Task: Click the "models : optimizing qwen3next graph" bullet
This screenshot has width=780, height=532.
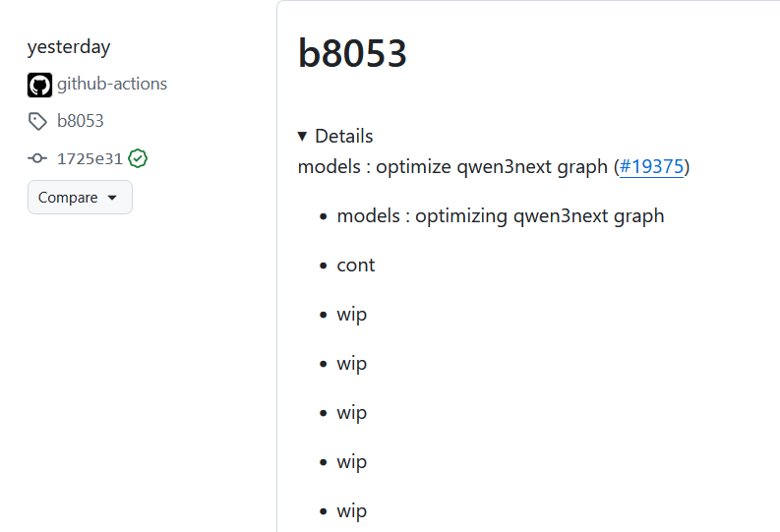Action: pos(500,216)
